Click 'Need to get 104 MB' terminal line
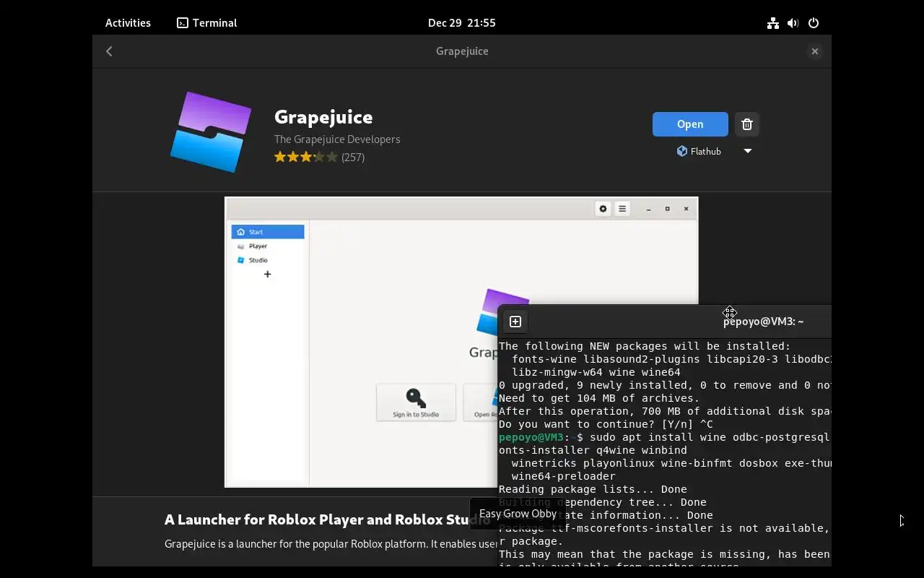Image resolution: width=924 pixels, height=578 pixels. coord(599,398)
